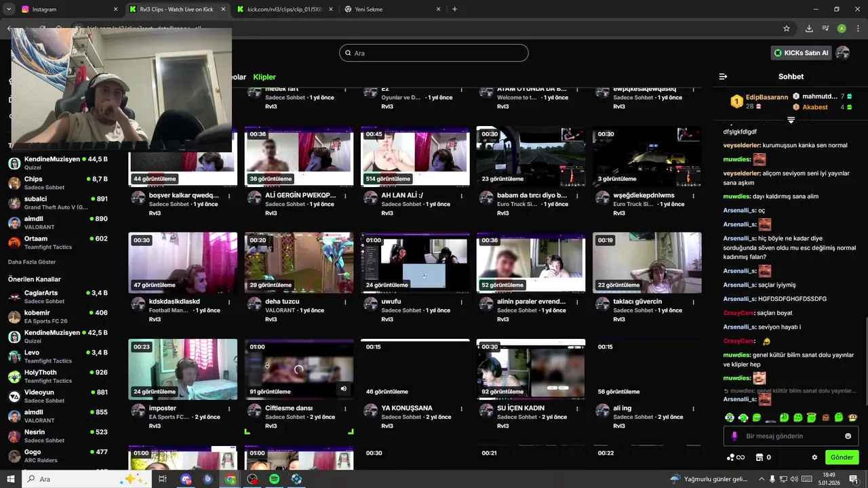
Task: Click the purple microphone icon in chat box
Action: point(734,436)
